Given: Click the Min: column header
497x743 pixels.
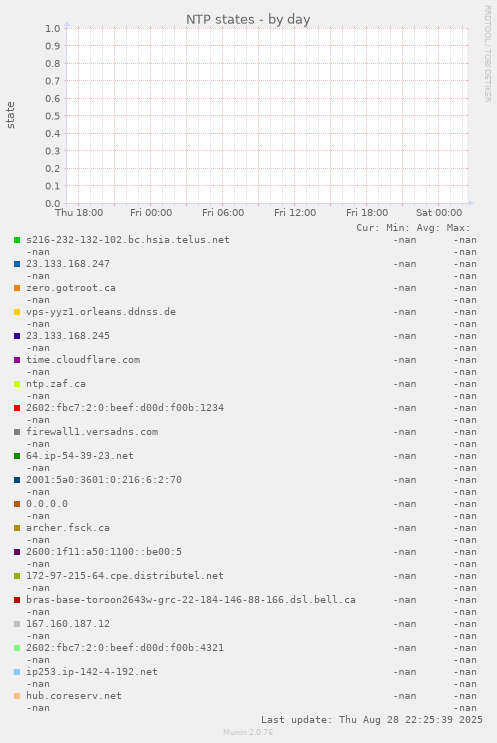Looking at the screenshot, I should (x=398, y=228).
